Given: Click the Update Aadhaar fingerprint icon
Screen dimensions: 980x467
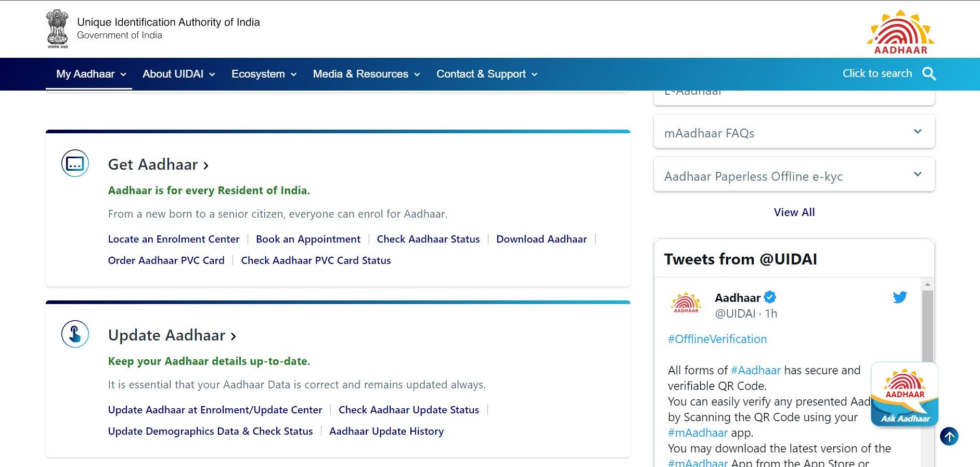Looking at the screenshot, I should pyautogui.click(x=75, y=334).
